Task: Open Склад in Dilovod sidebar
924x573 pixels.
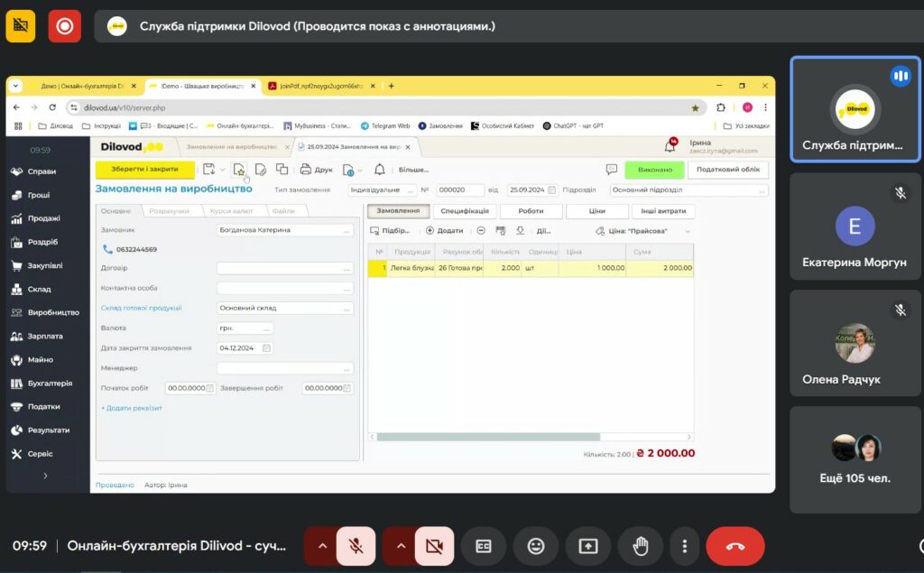Action: 32,289
